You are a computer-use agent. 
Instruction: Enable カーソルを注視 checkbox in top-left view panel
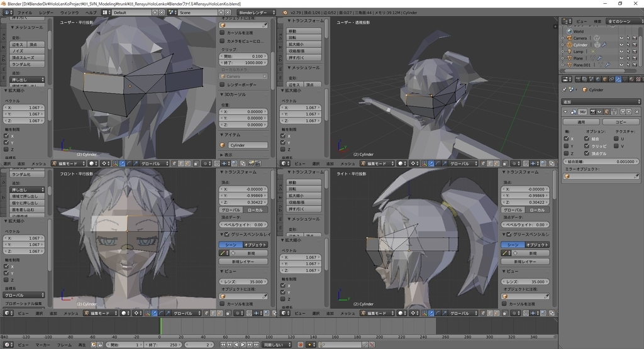[x=222, y=33]
